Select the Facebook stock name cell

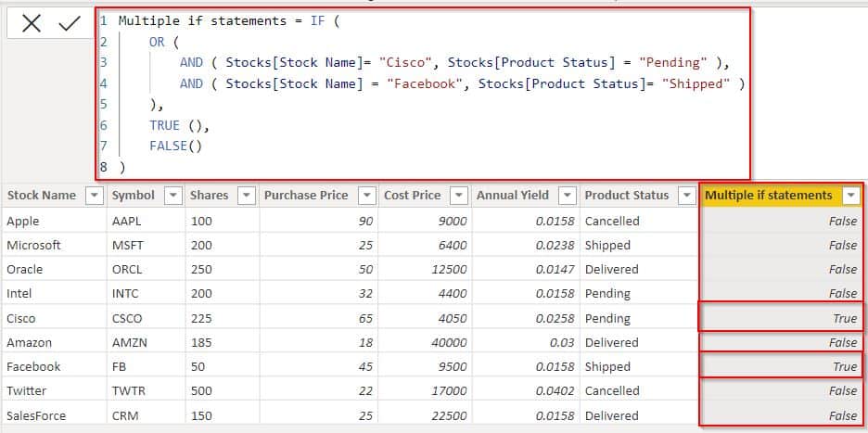point(54,366)
